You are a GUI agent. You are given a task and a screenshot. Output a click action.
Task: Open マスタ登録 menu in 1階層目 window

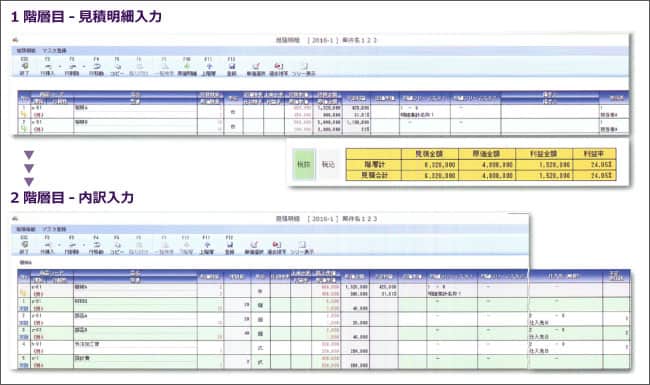tap(54, 51)
